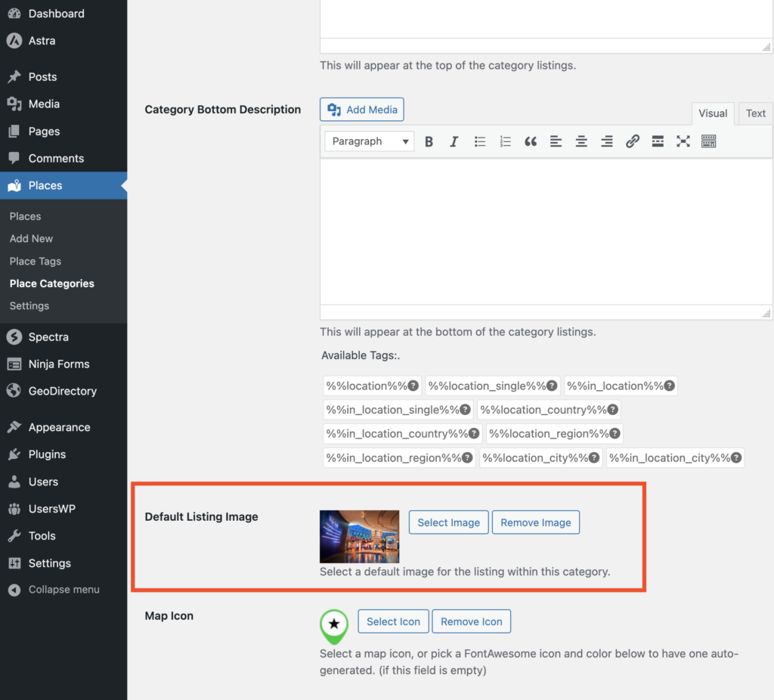Toggle the editor toolbar icon
The height and width of the screenshot is (700, 774).
pyautogui.click(x=708, y=141)
